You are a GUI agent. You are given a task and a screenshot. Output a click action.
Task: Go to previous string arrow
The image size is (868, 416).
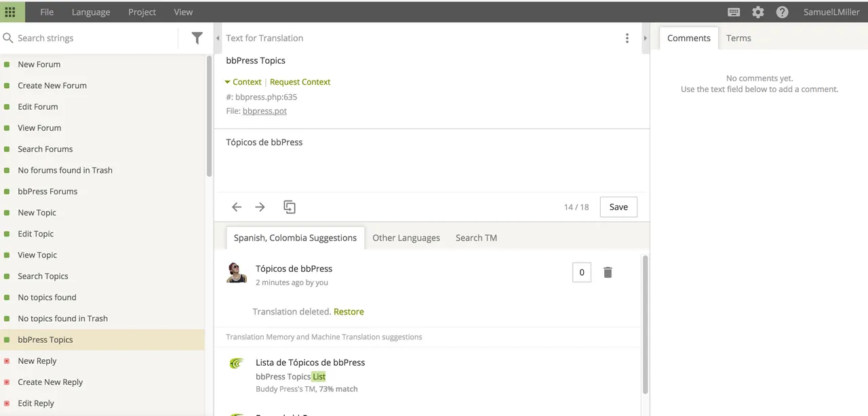[237, 207]
